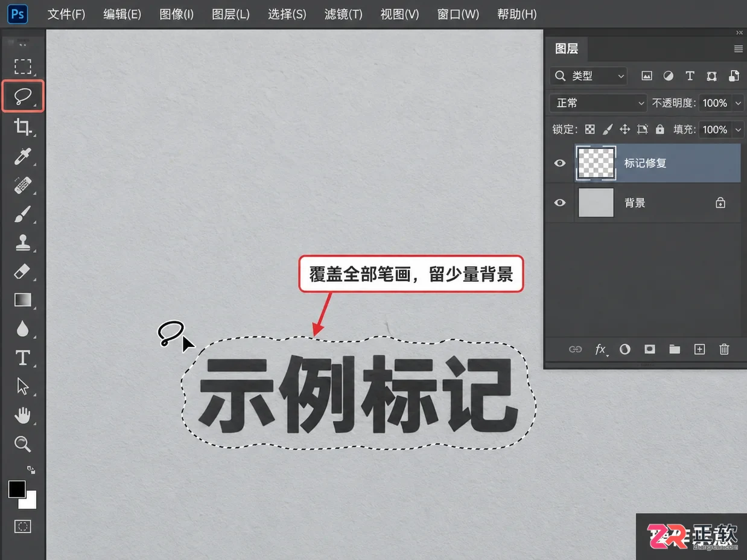Expand the 填充 fill dropdown arrow
Screen dimensions: 747x560
pyautogui.click(x=739, y=129)
